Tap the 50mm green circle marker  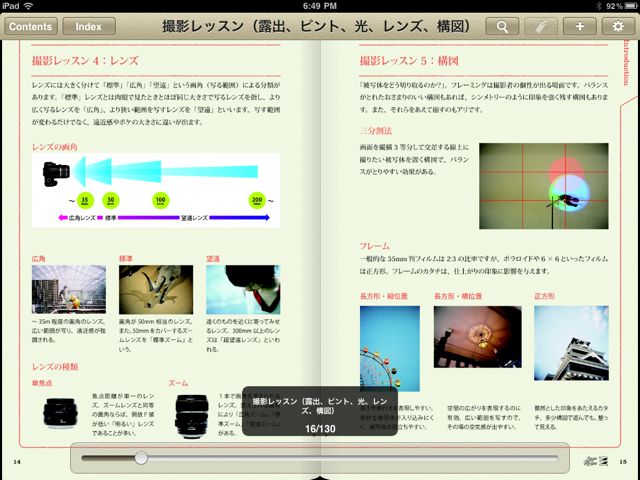pyautogui.click(x=111, y=200)
